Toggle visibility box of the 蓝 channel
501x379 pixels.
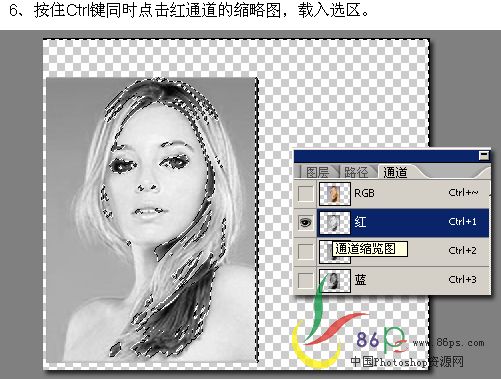click(305, 280)
